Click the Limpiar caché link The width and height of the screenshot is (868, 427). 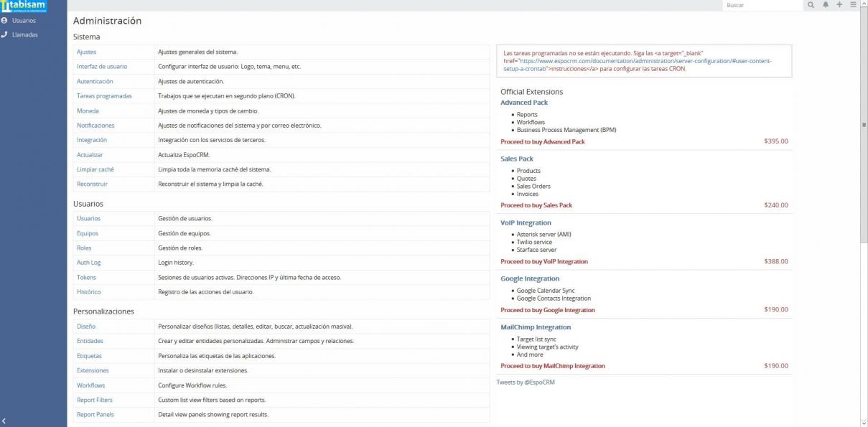[95, 169]
